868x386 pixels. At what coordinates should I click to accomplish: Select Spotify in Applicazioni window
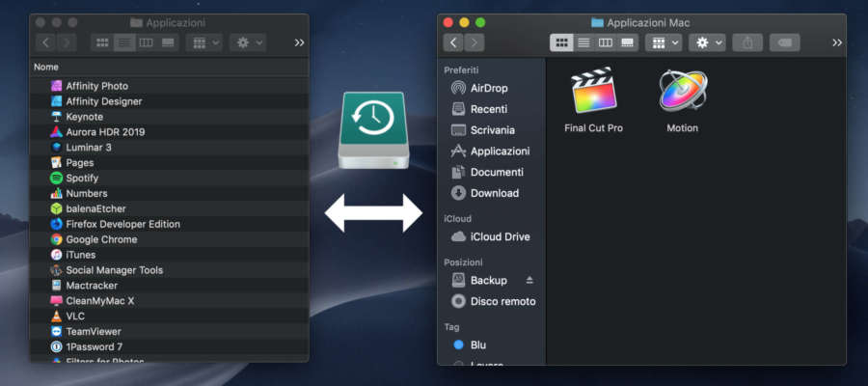tap(169, 178)
